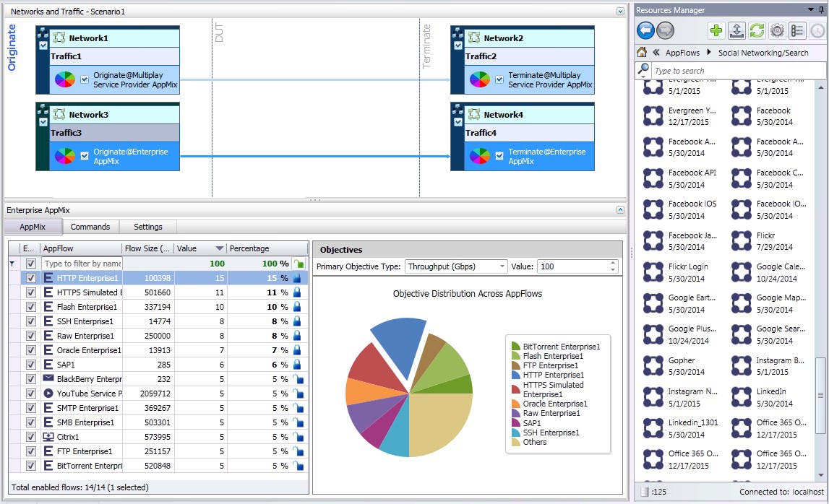Open the Settings tab
This screenshot has height=504, width=829.
pos(147,226)
